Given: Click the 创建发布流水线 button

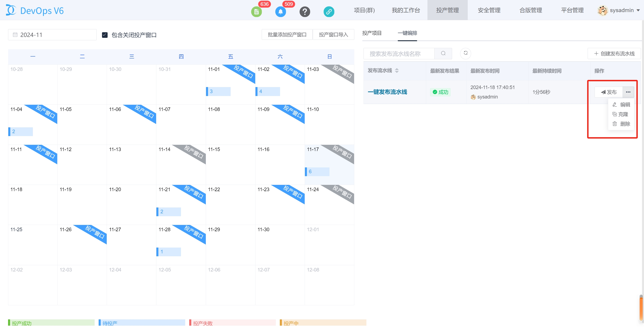Looking at the screenshot, I should point(614,53).
